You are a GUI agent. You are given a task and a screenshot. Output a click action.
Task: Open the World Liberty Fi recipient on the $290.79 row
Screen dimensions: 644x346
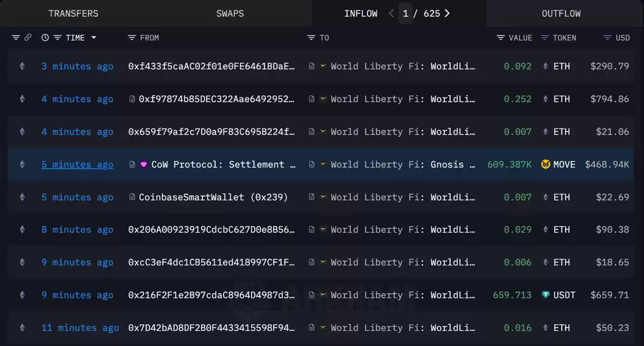coord(403,66)
